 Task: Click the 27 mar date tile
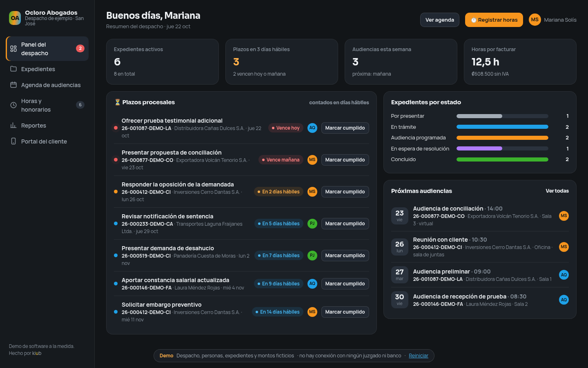tap(400, 275)
